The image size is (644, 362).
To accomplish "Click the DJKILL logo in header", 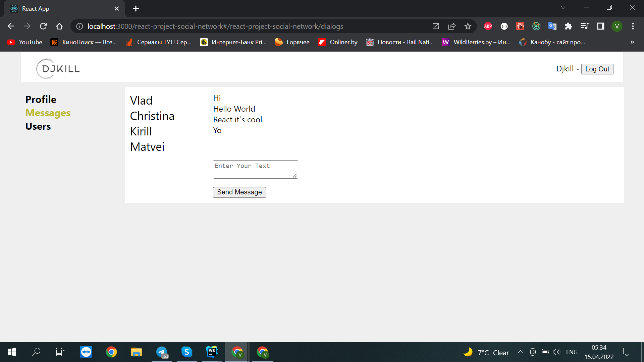I will [x=58, y=69].
